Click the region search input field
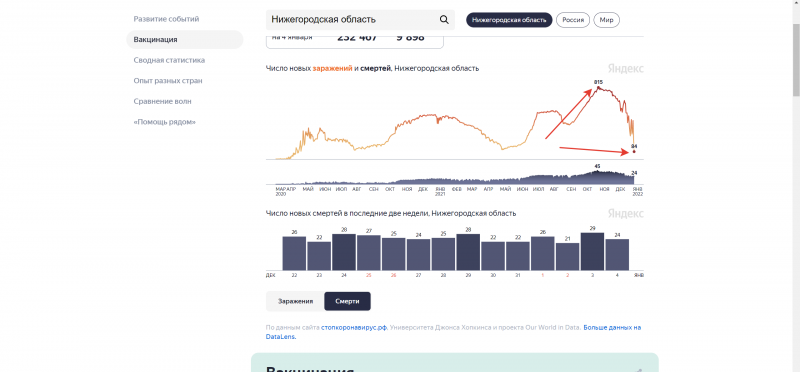Screen dimensions: 800x372 click(x=352, y=20)
